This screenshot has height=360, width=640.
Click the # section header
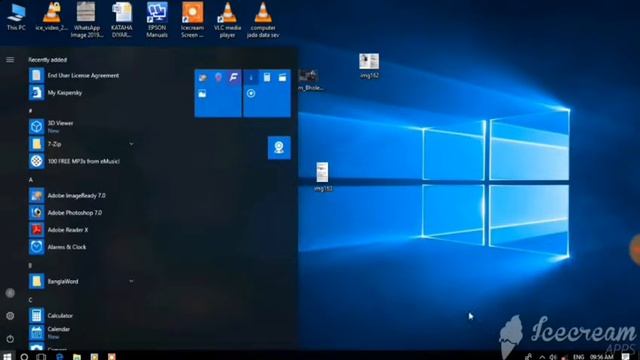[31, 111]
